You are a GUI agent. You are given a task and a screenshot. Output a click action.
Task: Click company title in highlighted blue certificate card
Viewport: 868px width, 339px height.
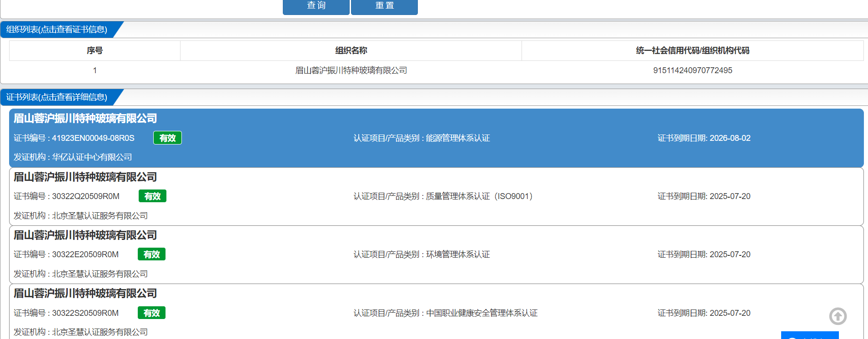pos(85,119)
